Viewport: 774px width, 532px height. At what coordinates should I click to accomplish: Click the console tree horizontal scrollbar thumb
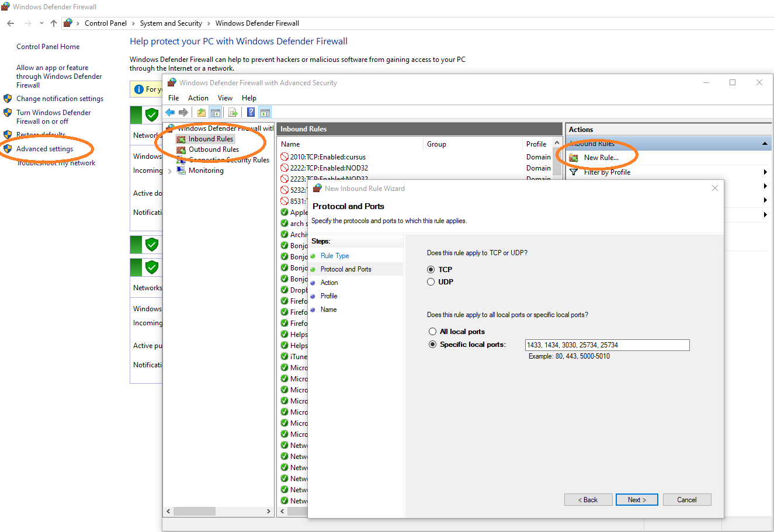tap(195, 511)
